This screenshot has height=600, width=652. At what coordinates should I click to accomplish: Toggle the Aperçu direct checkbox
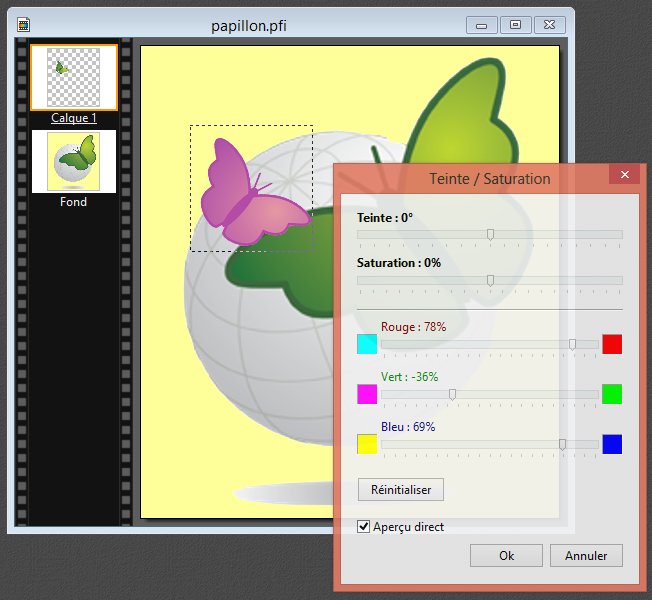pos(364,527)
